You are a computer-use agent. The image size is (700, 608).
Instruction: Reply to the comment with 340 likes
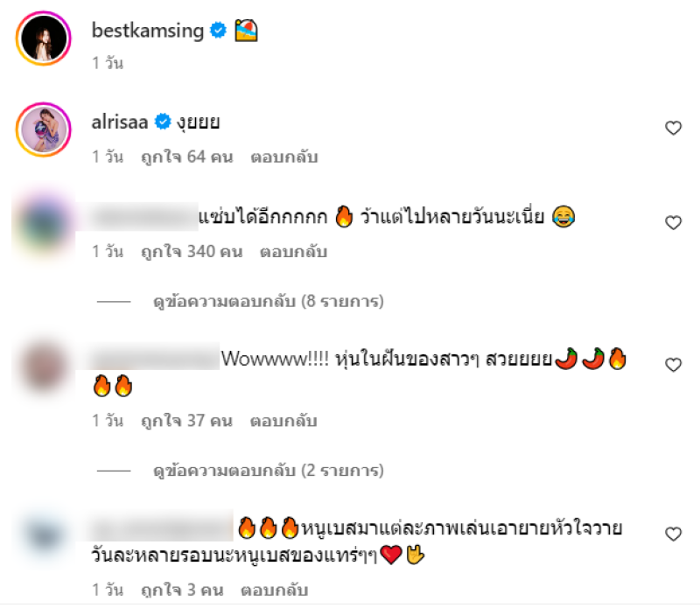(293, 252)
